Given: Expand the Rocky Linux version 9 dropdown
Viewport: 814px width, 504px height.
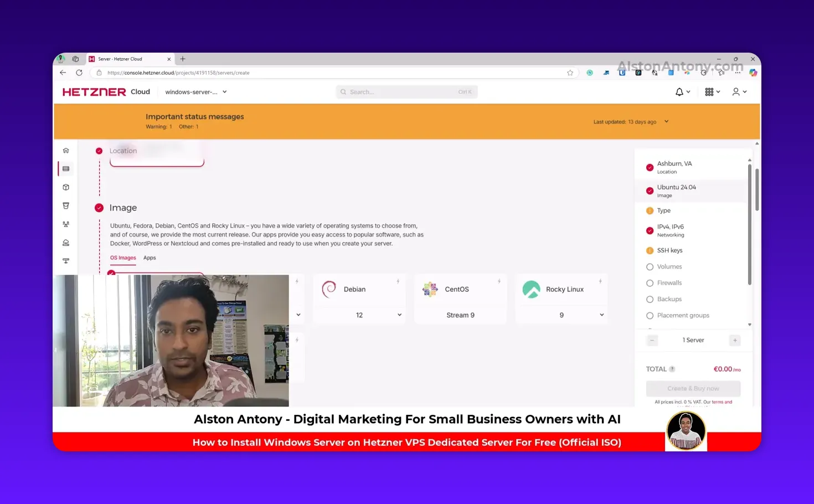Looking at the screenshot, I should tap(601, 315).
